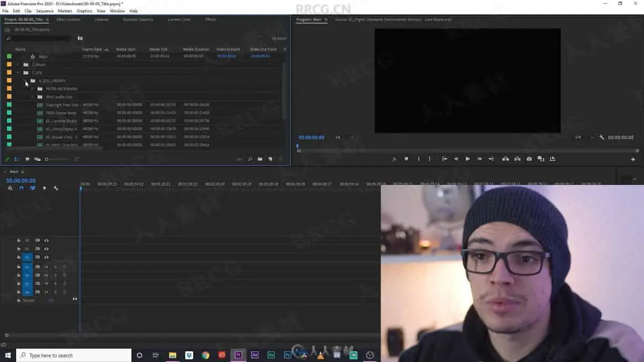Click the Export media share icon
Image resolution: width=644 pixels, height=362 pixels.
552,159
